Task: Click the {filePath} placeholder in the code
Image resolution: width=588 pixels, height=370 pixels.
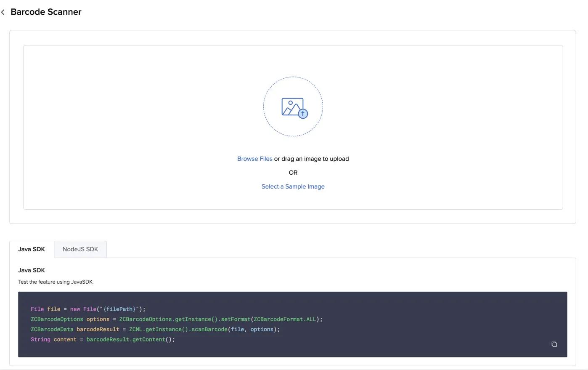Action: pos(119,309)
